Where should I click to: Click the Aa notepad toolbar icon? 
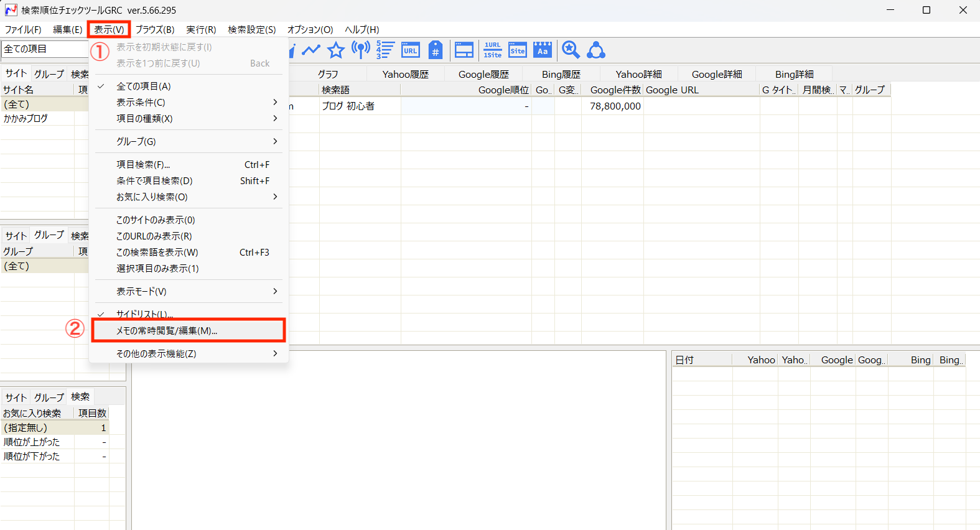543,50
